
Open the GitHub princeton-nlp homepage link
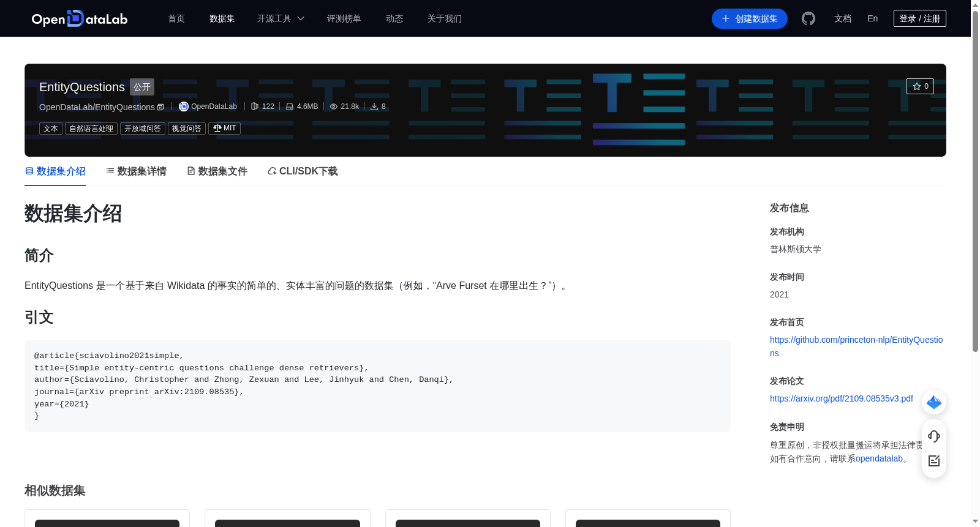pos(856,346)
